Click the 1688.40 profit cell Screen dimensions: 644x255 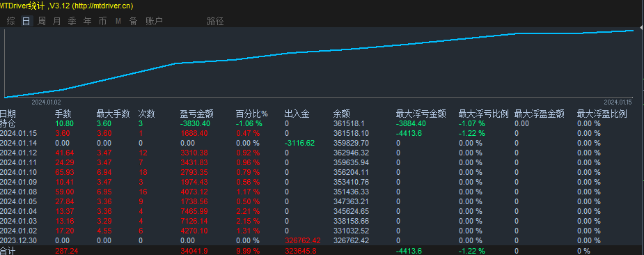[x=194, y=133]
